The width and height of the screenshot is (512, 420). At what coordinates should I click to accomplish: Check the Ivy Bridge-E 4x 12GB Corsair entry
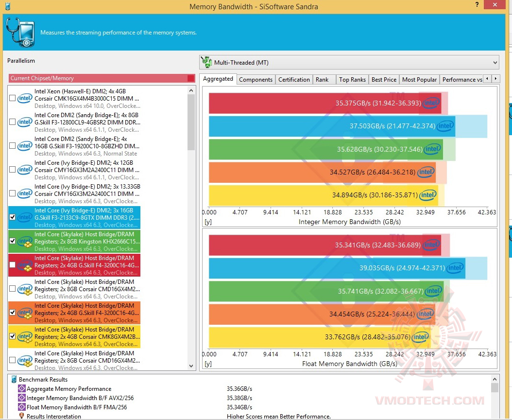coord(13,170)
